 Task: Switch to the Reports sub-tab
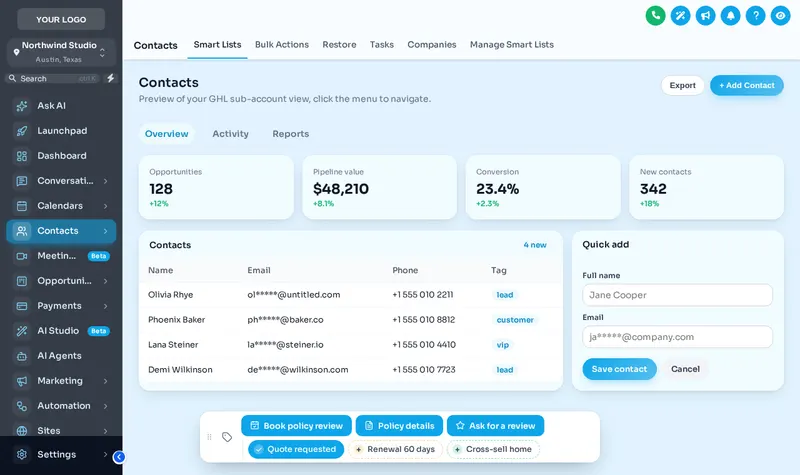click(290, 134)
